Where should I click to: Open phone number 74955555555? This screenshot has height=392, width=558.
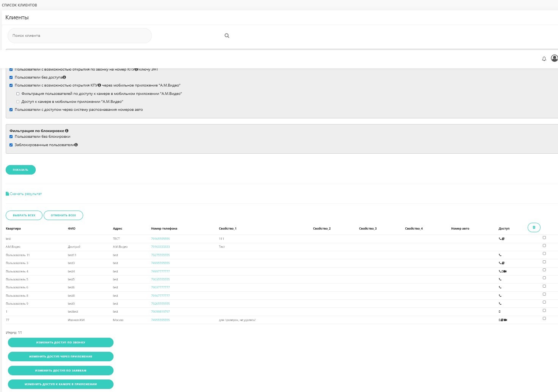click(160, 320)
